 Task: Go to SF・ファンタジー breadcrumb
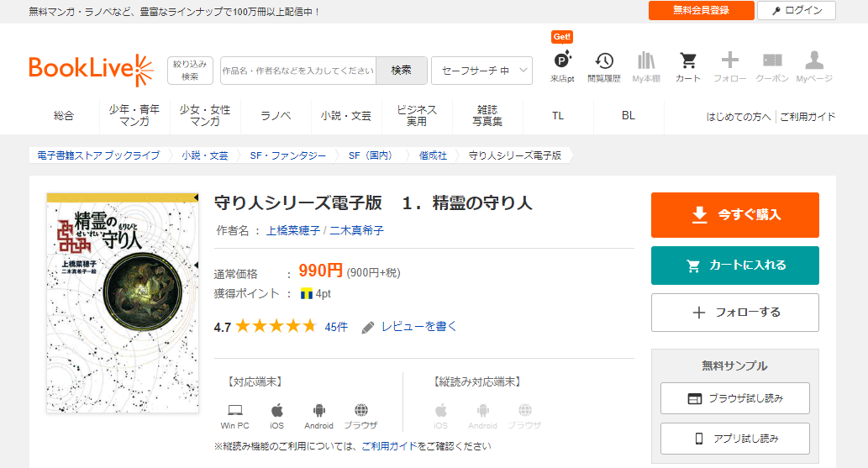click(288, 155)
